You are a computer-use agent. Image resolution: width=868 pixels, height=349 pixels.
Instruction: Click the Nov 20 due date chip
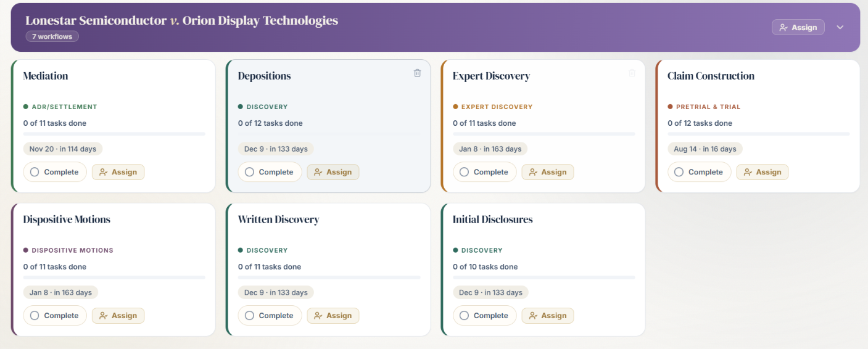[63, 149]
